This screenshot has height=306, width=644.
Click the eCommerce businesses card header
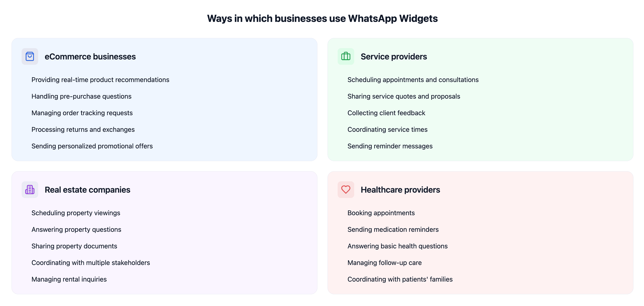(90, 56)
